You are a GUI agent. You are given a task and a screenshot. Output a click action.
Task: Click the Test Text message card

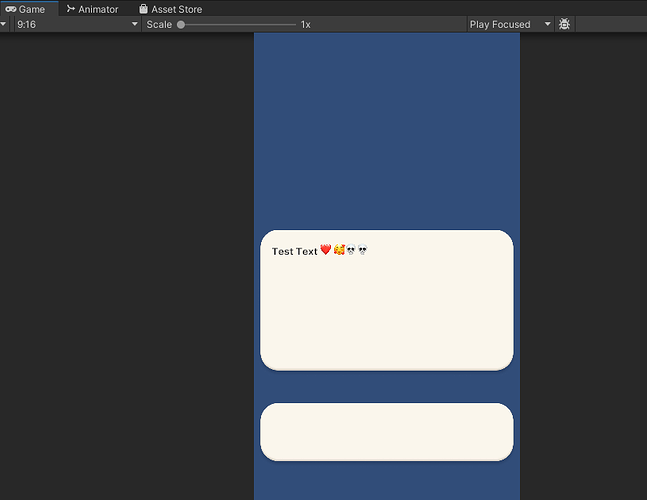click(387, 300)
